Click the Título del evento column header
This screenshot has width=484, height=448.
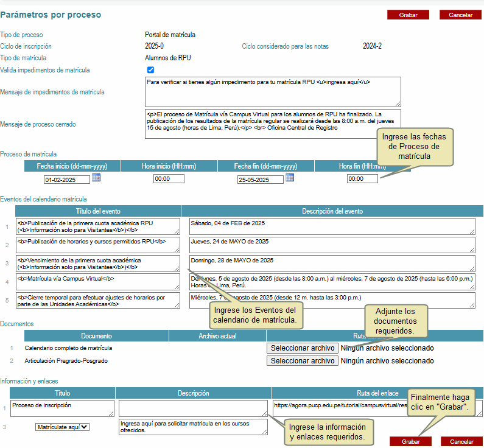point(98,211)
